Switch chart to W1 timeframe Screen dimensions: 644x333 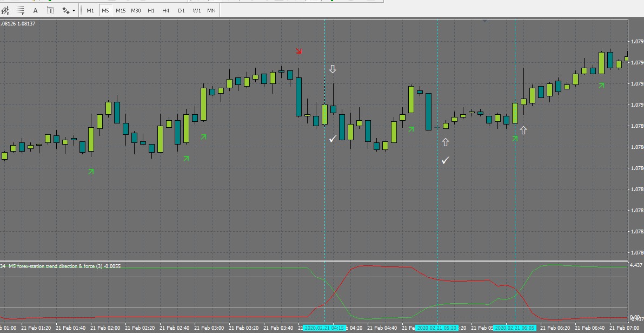pos(197,10)
